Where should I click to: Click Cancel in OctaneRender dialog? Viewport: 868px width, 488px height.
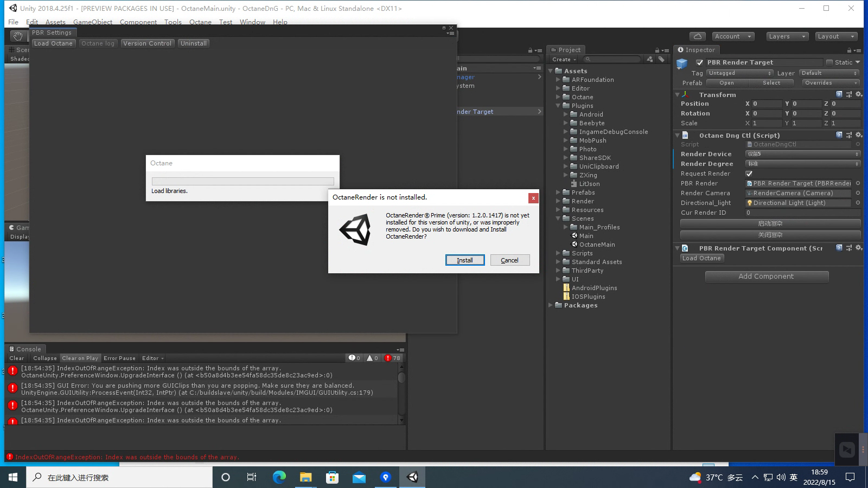[x=510, y=260]
